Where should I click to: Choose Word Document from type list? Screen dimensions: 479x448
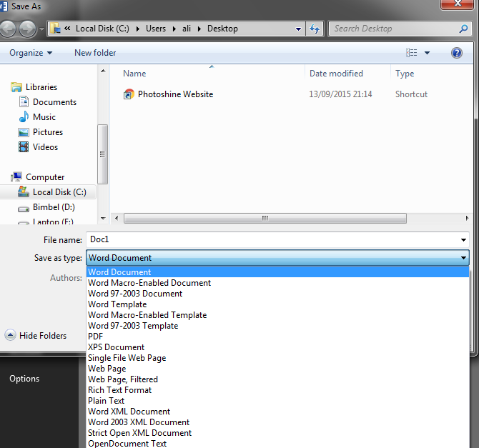pos(277,272)
